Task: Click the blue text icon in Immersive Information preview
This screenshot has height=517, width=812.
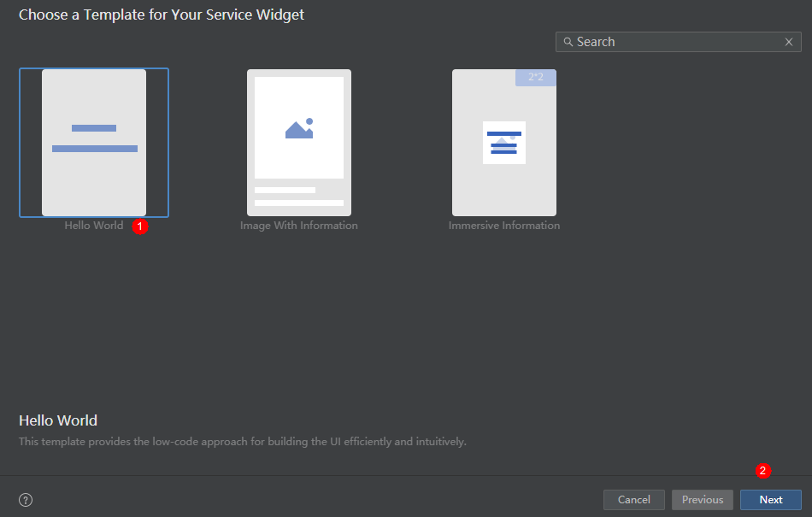Action: (504, 143)
